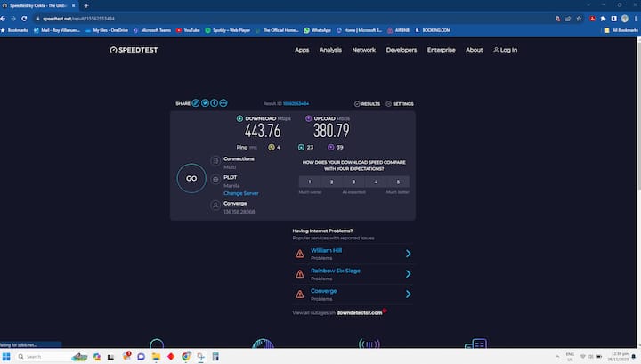Expand the William Hill problems entry
Viewport: 641px width, 364px height.
coord(408,254)
